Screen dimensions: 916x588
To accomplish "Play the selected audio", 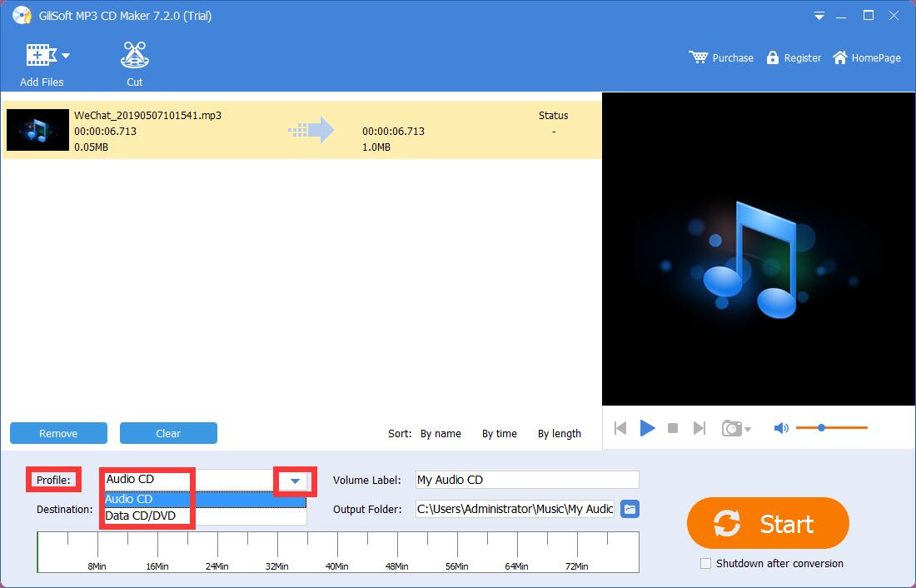I will (x=647, y=428).
